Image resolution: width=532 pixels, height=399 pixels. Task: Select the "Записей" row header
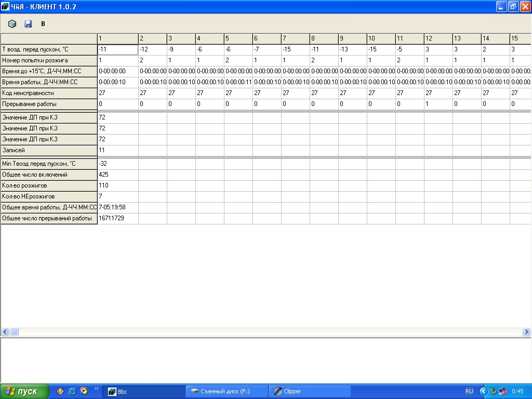tap(49, 150)
